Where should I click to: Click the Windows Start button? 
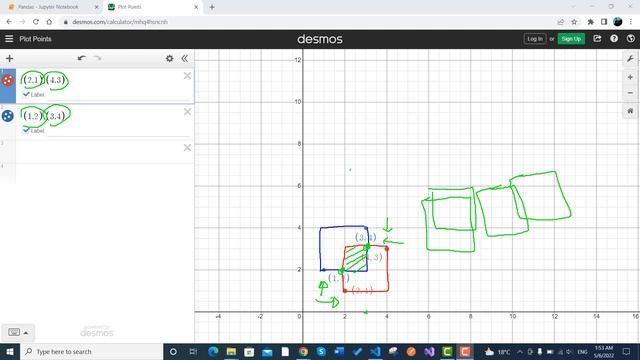[x=10, y=351]
